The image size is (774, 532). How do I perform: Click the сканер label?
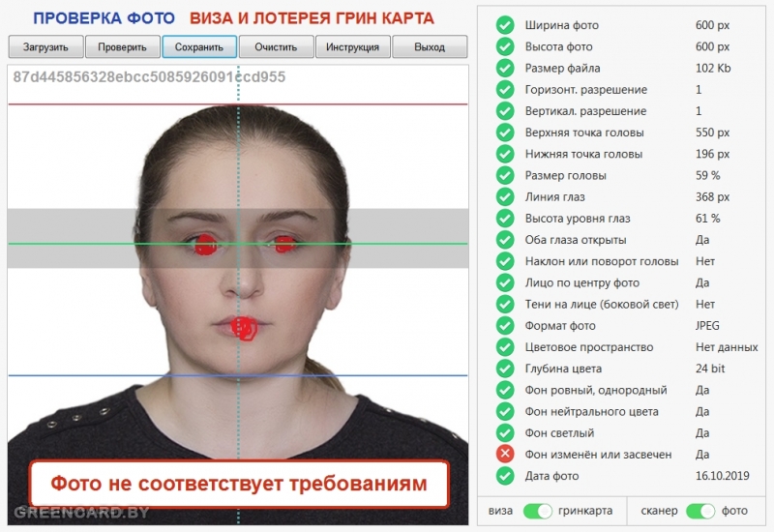pos(659,511)
